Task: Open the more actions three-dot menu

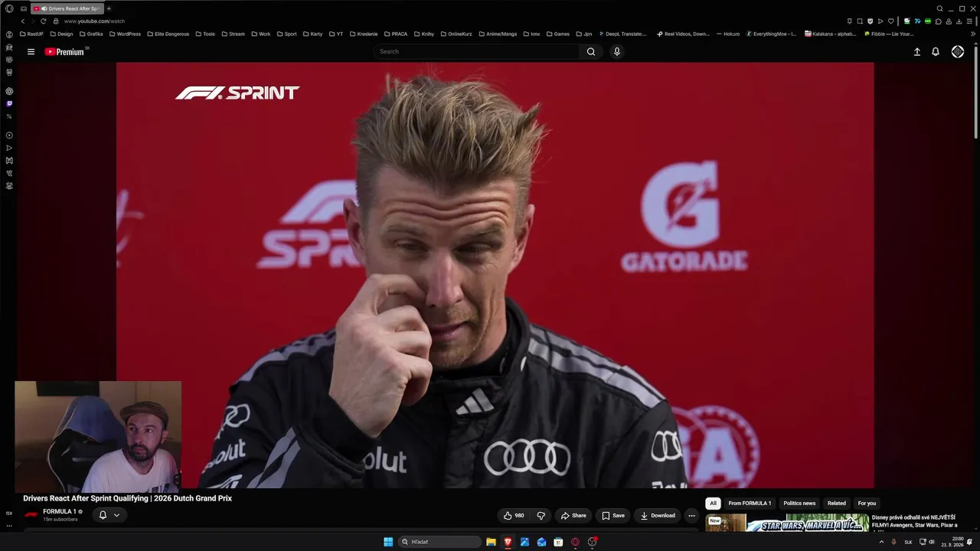Action: [x=691, y=516]
